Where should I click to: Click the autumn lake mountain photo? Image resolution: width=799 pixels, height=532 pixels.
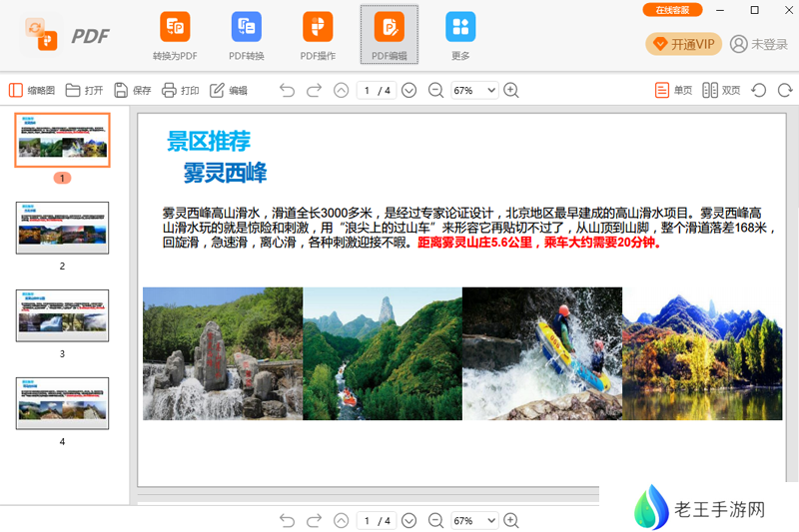(702, 353)
